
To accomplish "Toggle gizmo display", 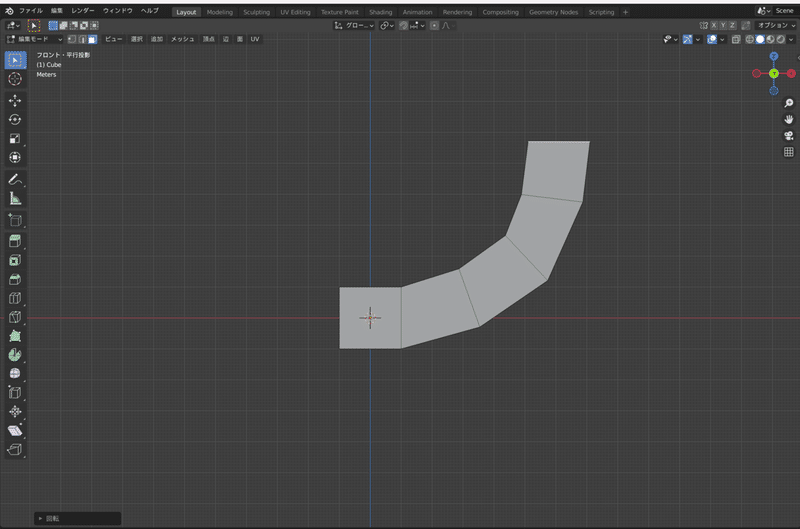I will pyautogui.click(x=688, y=39).
